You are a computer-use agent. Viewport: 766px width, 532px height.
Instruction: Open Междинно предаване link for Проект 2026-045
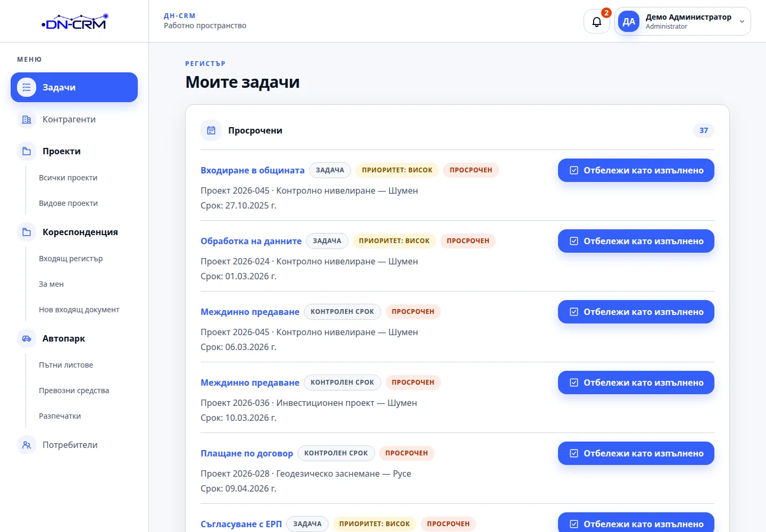click(250, 312)
